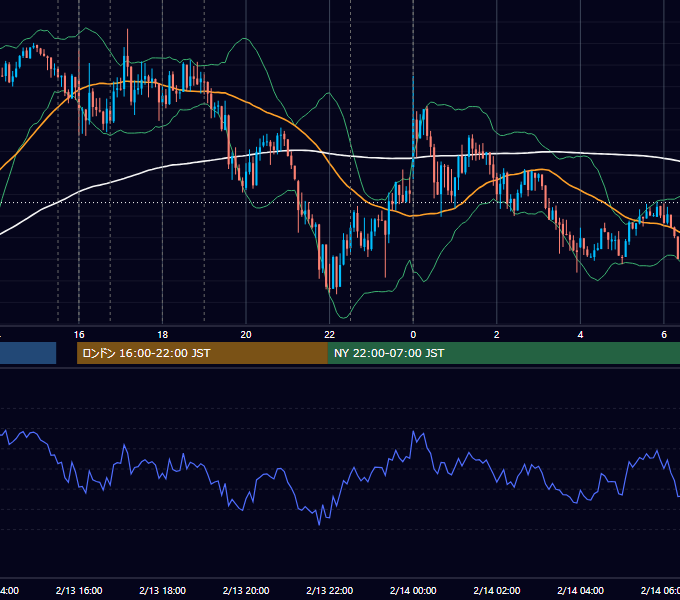Click the NY 22:00-07:00 JST session bar
The width and height of the screenshot is (680, 600).
coord(503,353)
